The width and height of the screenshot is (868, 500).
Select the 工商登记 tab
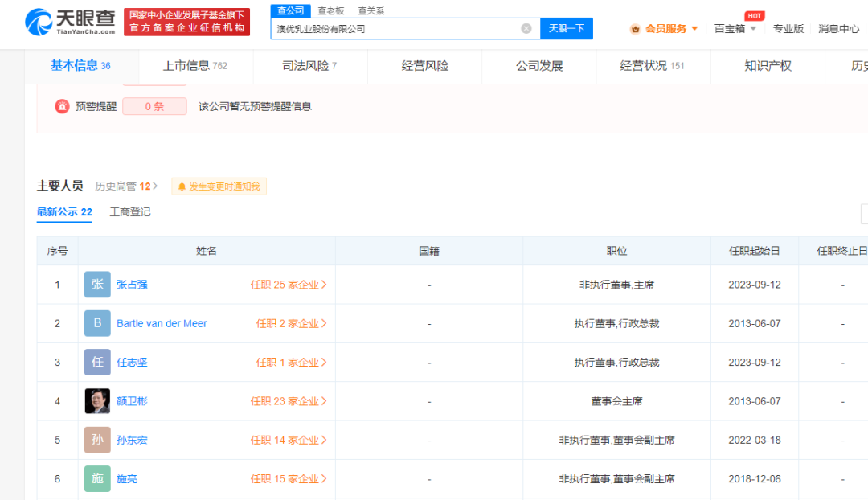[x=130, y=212]
